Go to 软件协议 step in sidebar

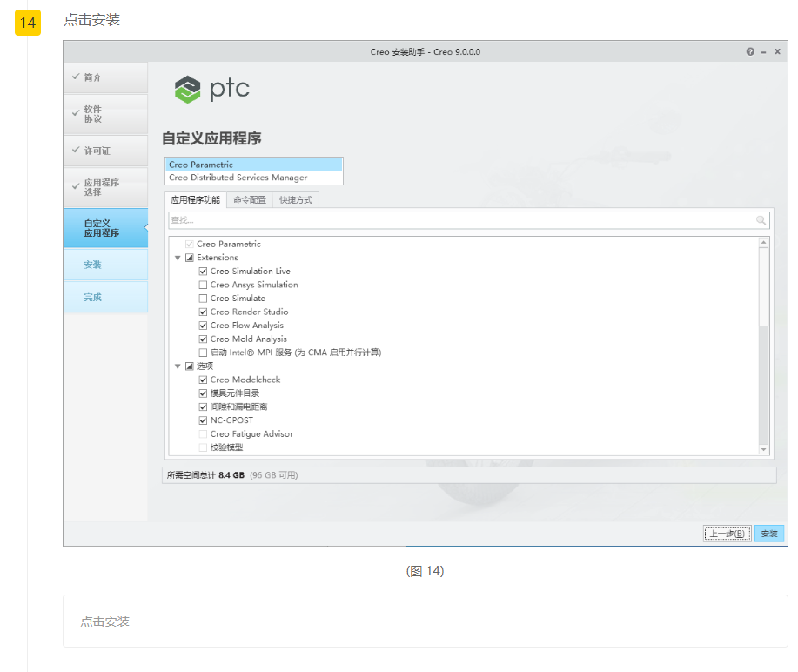coord(106,114)
